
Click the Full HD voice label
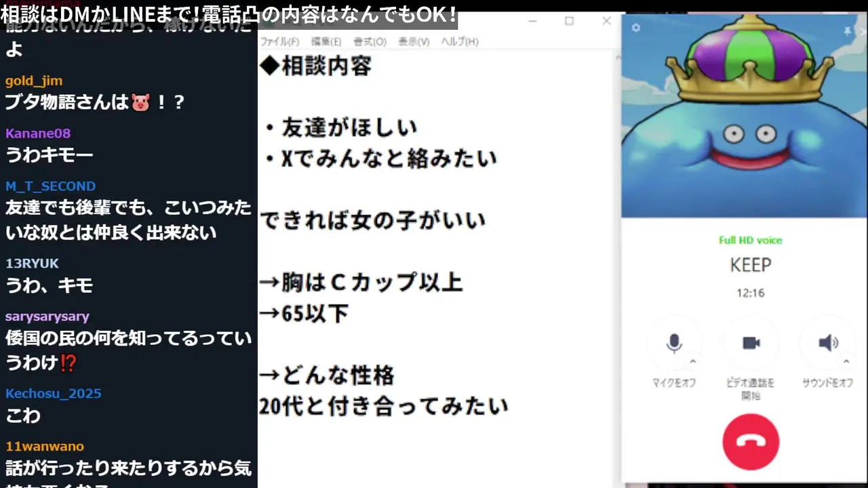point(751,240)
